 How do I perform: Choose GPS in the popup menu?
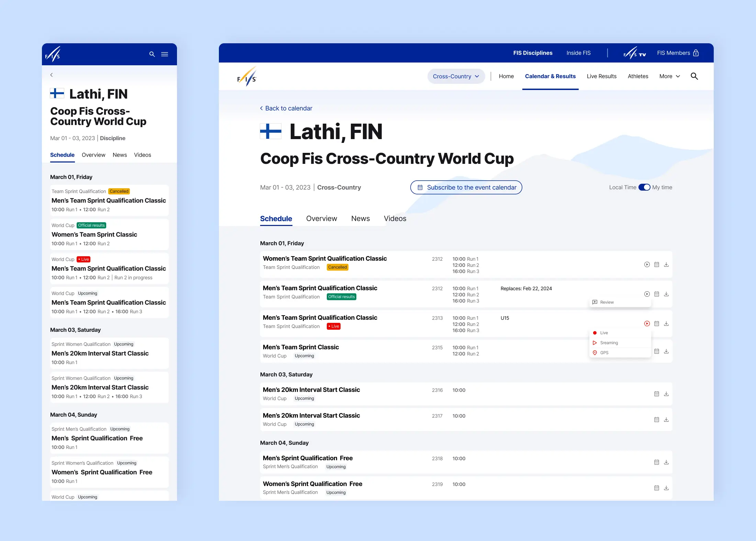click(x=620, y=353)
